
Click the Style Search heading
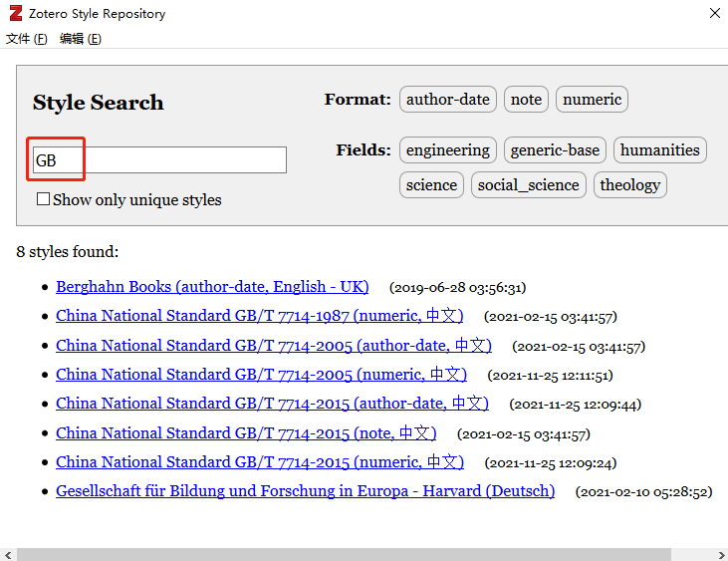point(99,103)
